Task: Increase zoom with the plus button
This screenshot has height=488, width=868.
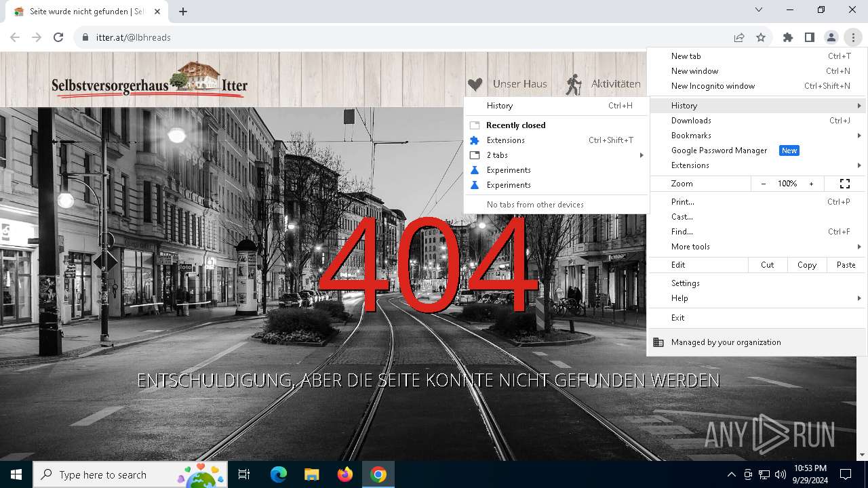Action: coord(811,184)
